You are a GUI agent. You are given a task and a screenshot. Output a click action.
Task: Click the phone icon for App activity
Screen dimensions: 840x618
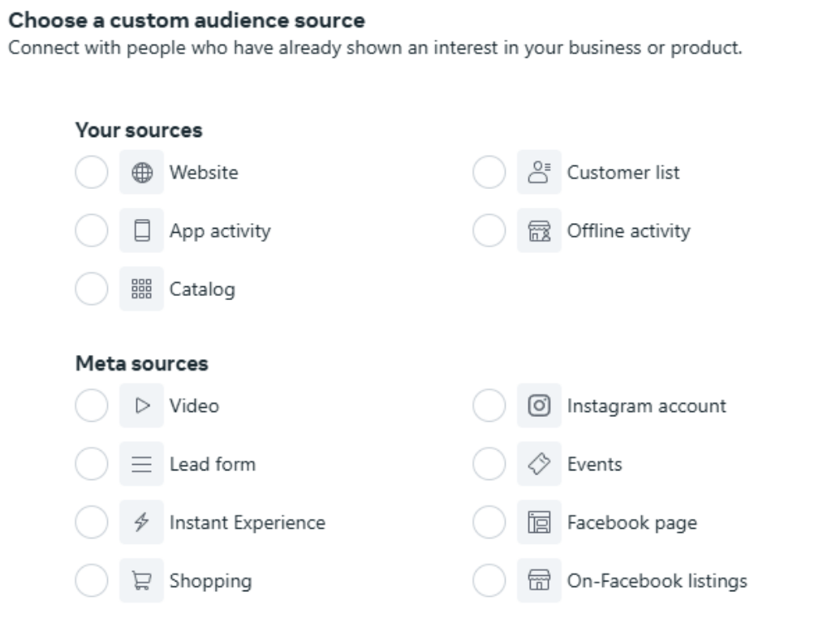pyautogui.click(x=141, y=231)
